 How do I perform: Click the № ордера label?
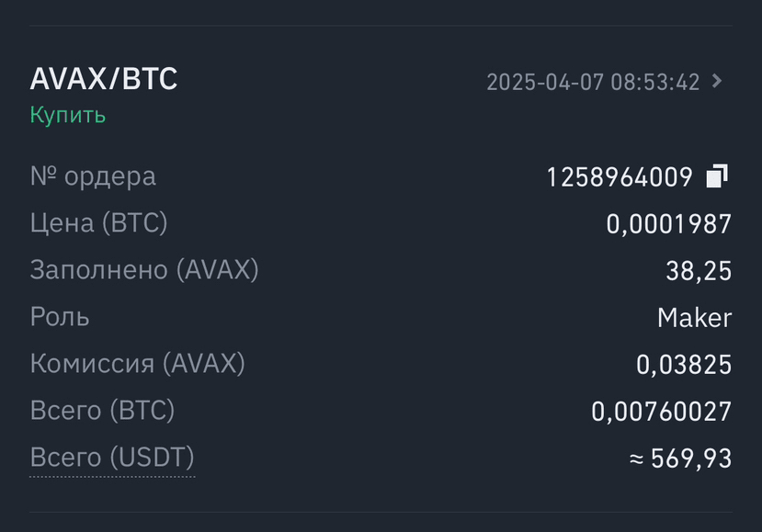(x=93, y=176)
